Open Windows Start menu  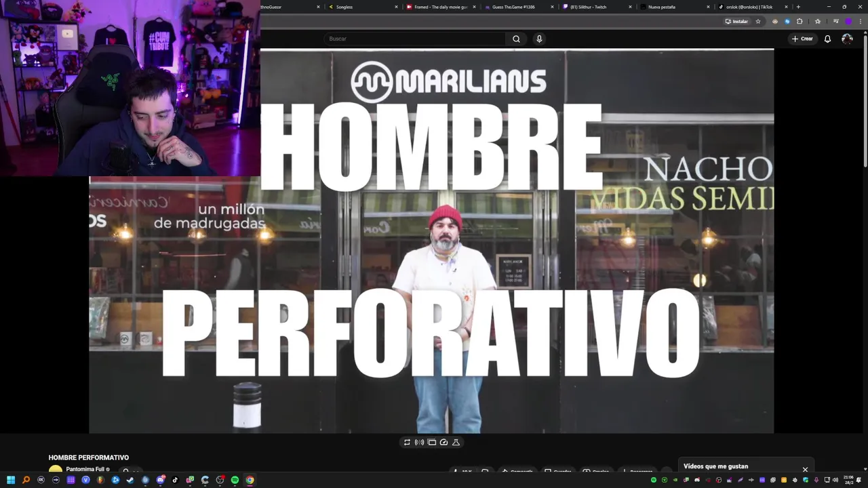(11, 480)
